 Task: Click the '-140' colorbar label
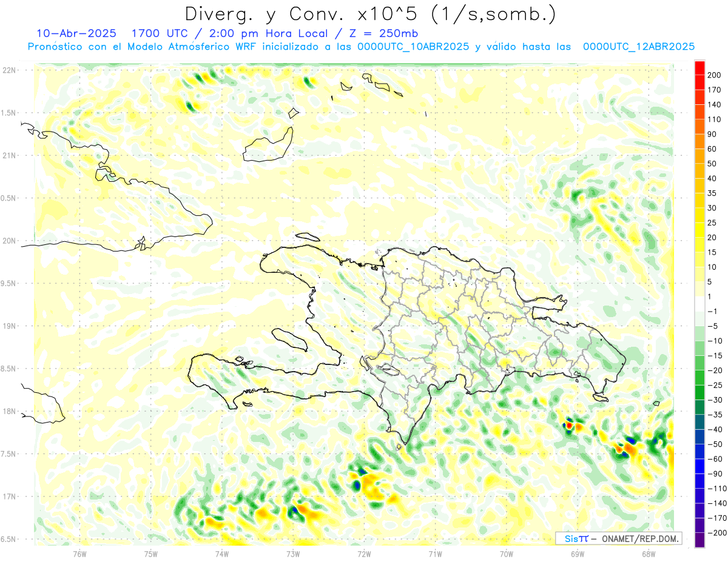click(x=717, y=503)
